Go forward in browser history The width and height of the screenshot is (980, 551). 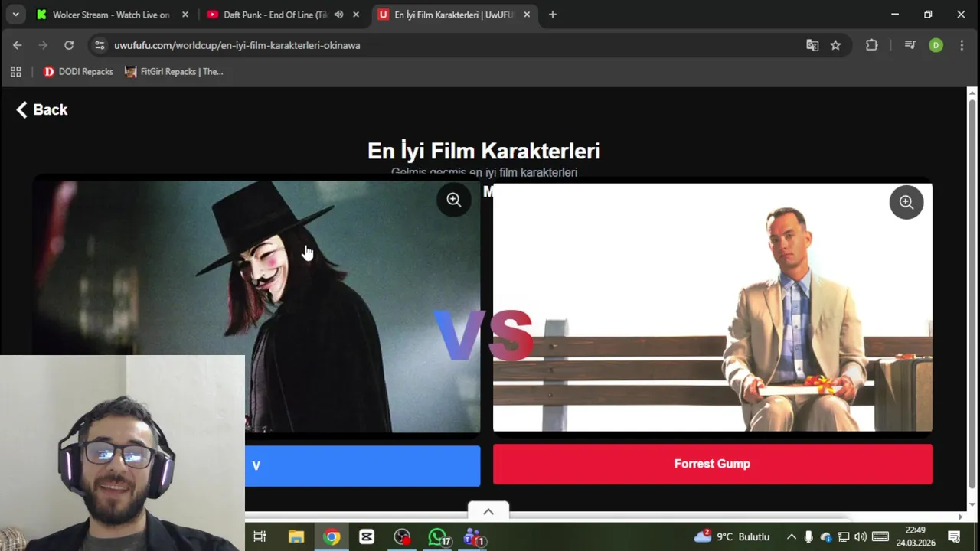click(x=43, y=45)
